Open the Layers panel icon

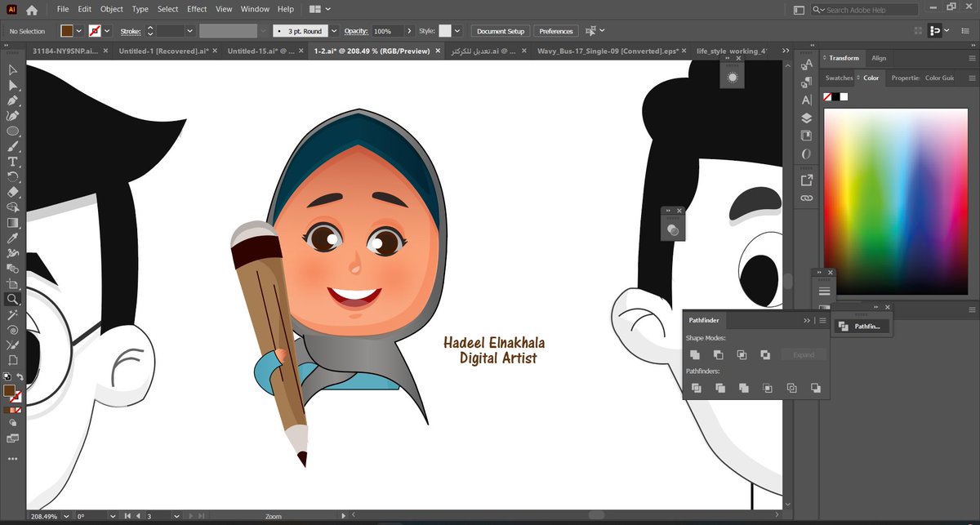pyautogui.click(x=806, y=118)
